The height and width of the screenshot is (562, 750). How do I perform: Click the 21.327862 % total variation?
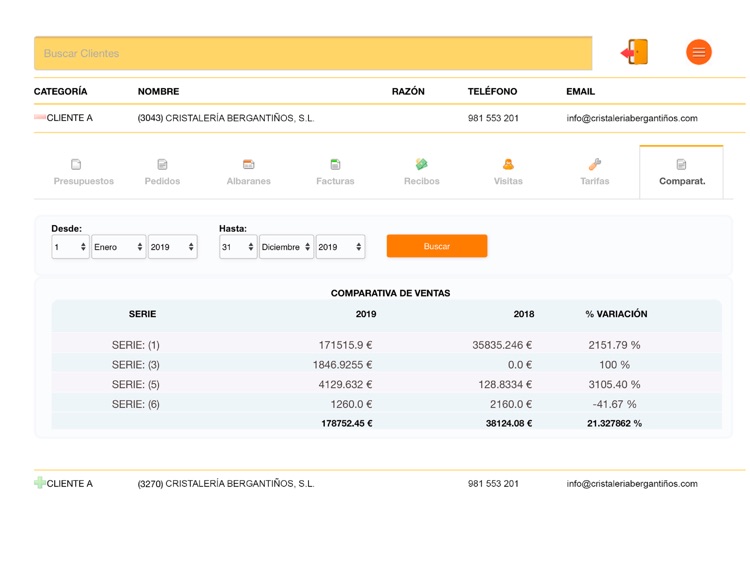(615, 423)
